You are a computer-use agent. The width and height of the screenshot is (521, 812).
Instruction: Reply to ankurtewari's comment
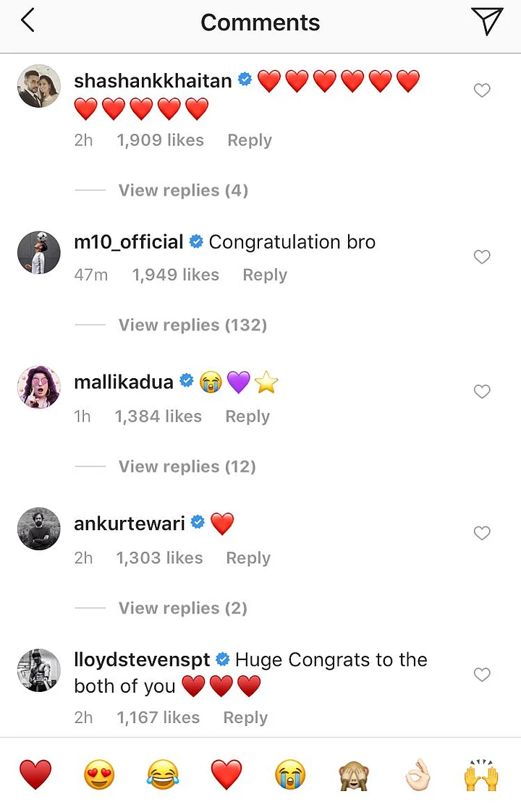click(248, 558)
